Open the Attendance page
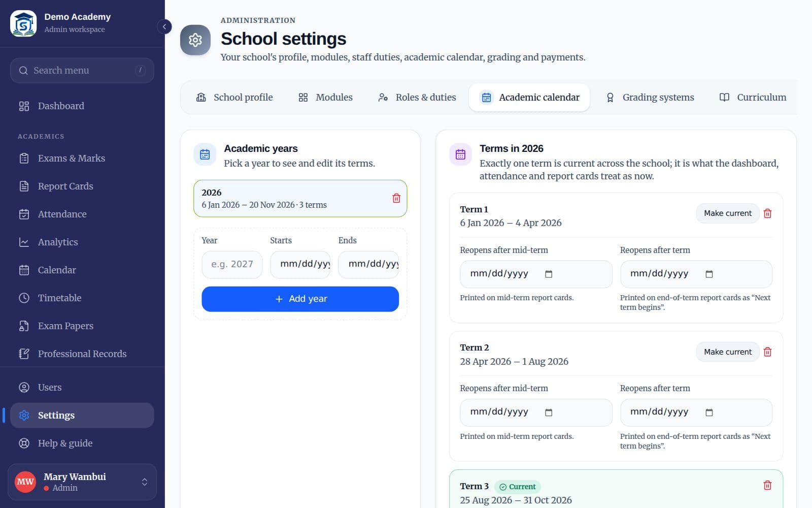Screen dimensions: 812x508 point(82,214)
